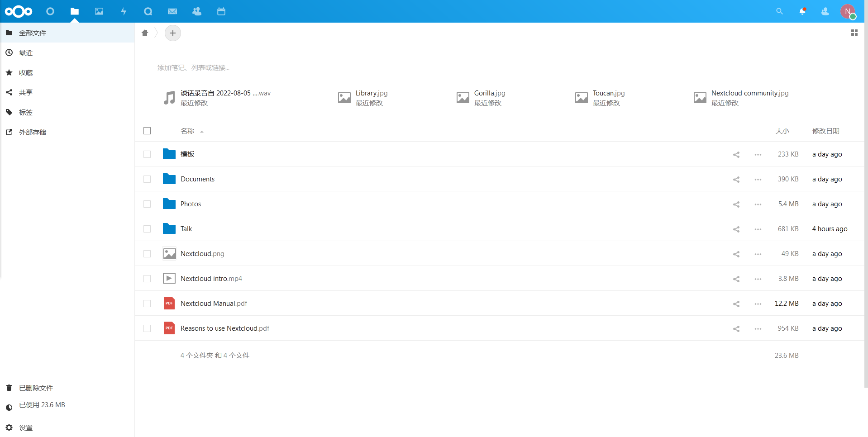Open recent file Library.jpg

[363, 98]
